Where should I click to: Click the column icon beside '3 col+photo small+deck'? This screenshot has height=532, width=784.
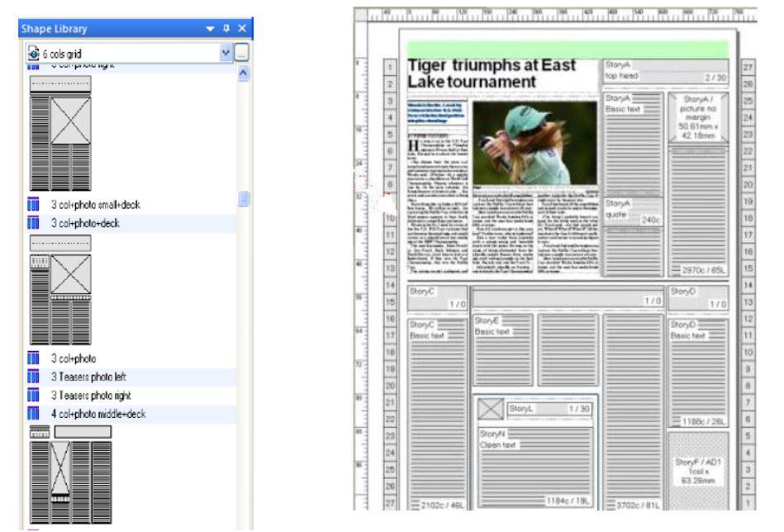[x=33, y=205]
